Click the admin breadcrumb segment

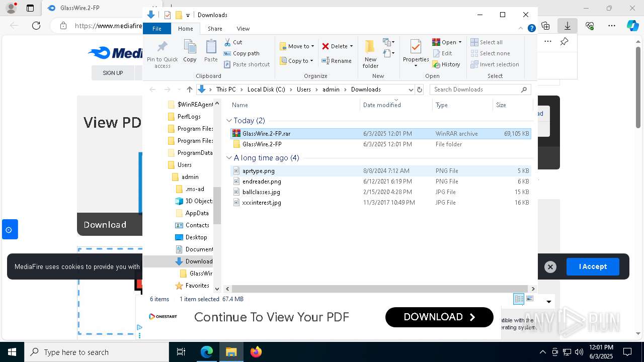pyautogui.click(x=331, y=89)
